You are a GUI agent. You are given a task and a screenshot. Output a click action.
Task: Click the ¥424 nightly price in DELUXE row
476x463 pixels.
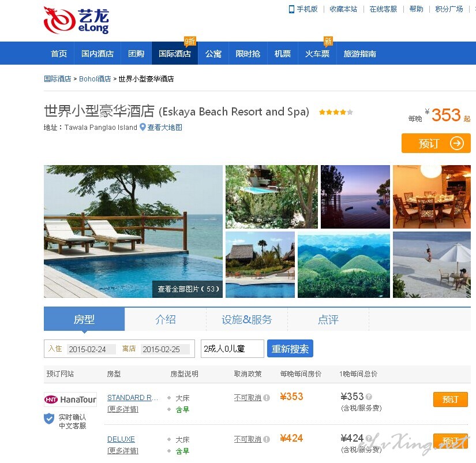click(x=291, y=438)
